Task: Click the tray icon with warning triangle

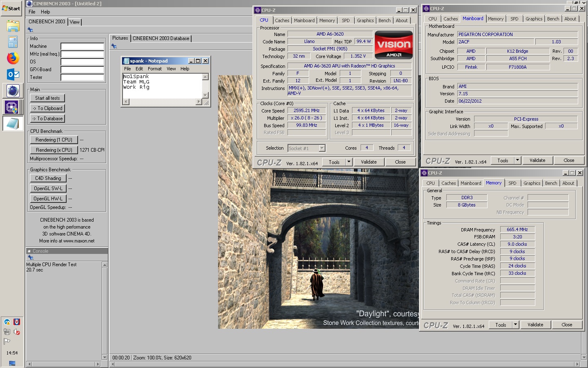Action: point(7,322)
